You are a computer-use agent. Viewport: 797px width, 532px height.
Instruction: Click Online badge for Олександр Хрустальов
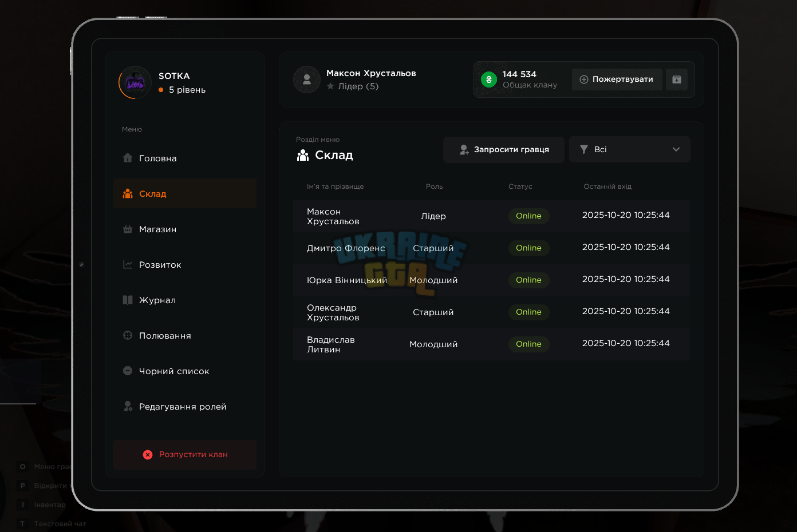528,312
